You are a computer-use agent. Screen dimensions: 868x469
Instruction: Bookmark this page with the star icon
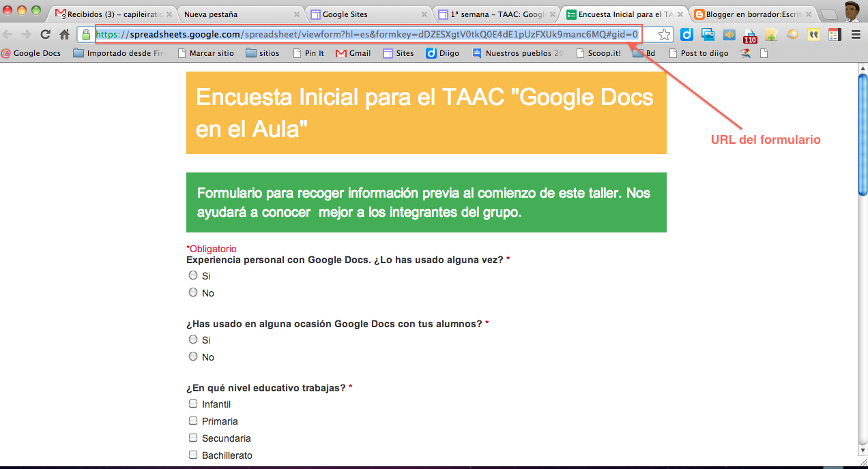[665, 34]
